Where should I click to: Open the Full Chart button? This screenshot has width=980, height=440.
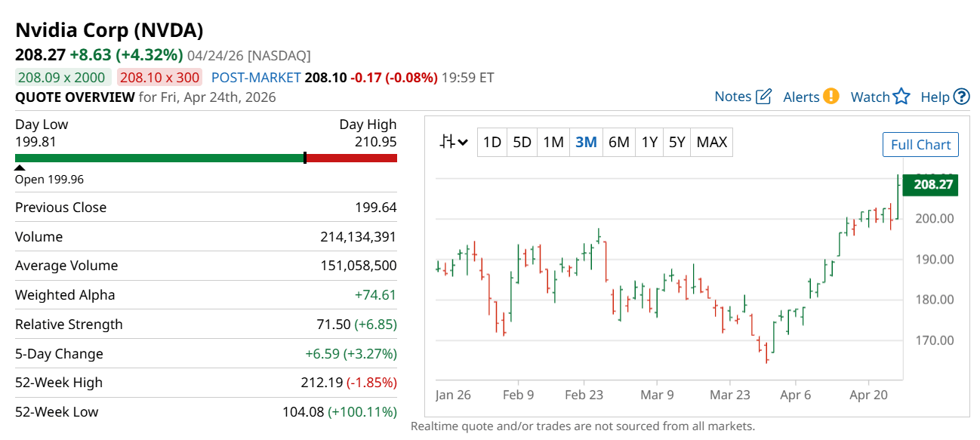(x=920, y=145)
